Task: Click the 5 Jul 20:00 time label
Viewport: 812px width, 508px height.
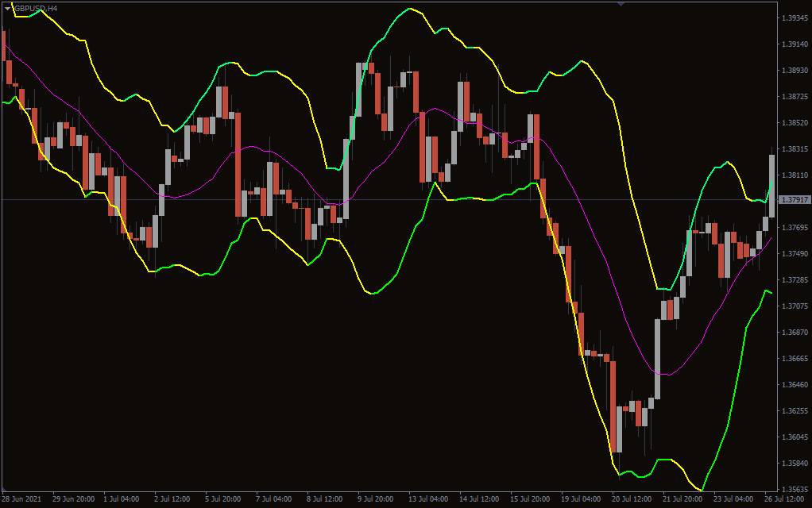Action: 224,499
